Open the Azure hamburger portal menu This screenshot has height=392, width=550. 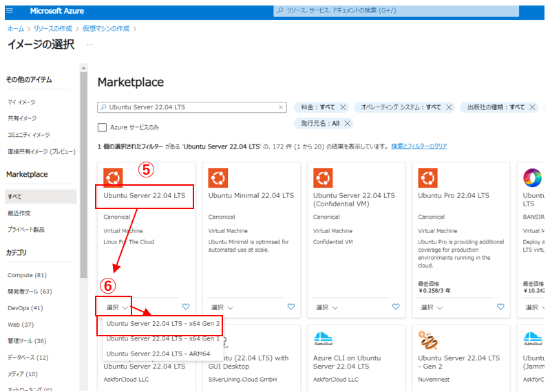point(10,11)
